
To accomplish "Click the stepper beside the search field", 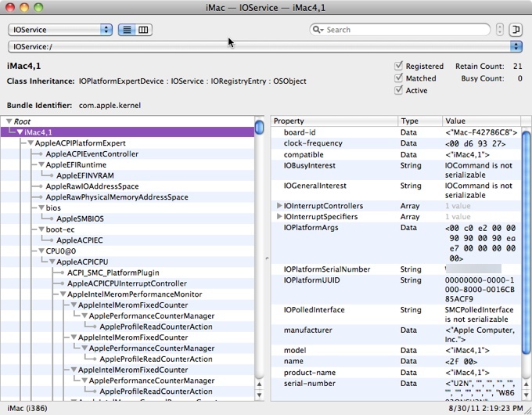I will (500, 30).
